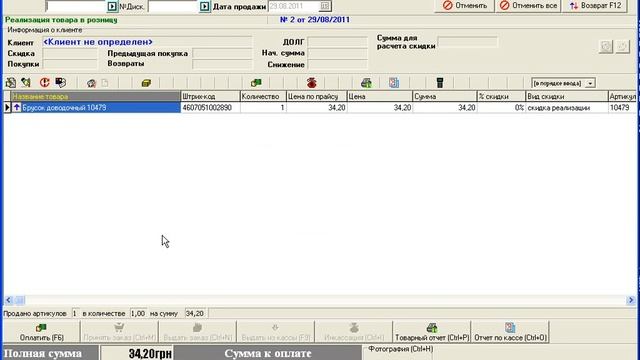640x360 pixels.
Task: Click the red money bag toolbar icon
Action: pyautogui.click(x=312, y=83)
